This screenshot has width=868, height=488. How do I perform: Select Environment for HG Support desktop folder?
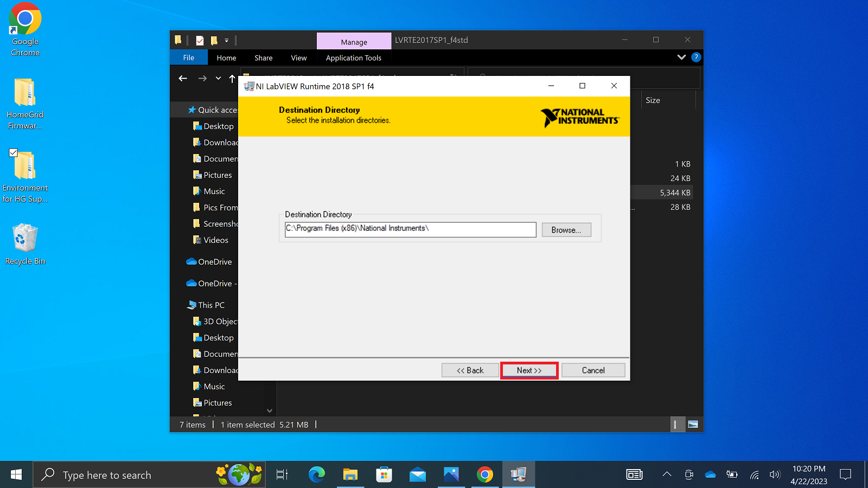pyautogui.click(x=25, y=177)
